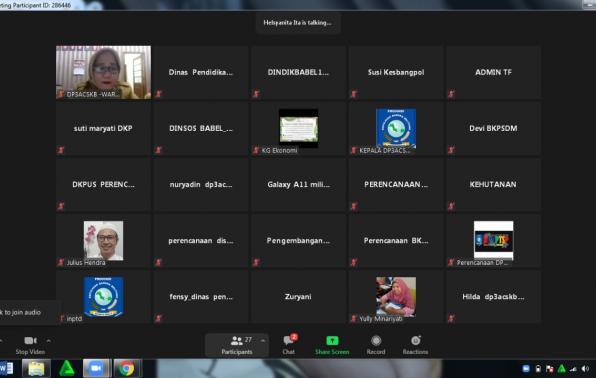Click muted mic icon on DINSOS BABEL tile

159,150
